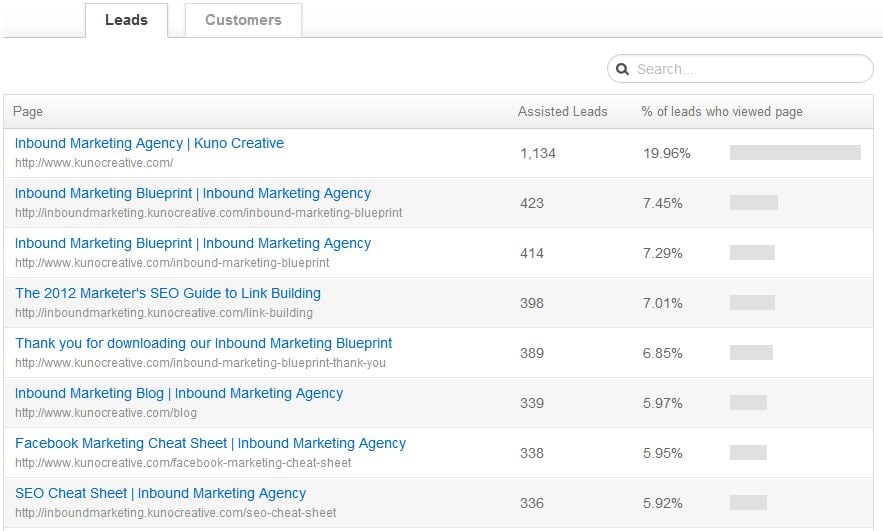Sort by % of leads who viewed page
This screenshot has width=883, height=531.
[721, 112]
